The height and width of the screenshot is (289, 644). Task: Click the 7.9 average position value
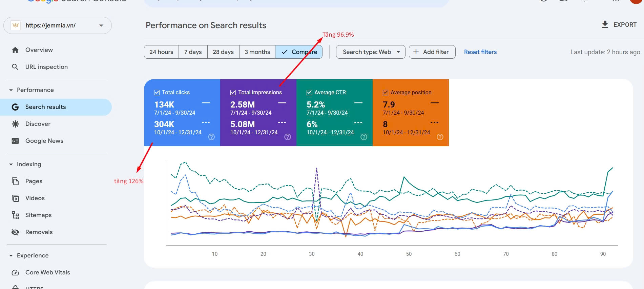point(389,104)
